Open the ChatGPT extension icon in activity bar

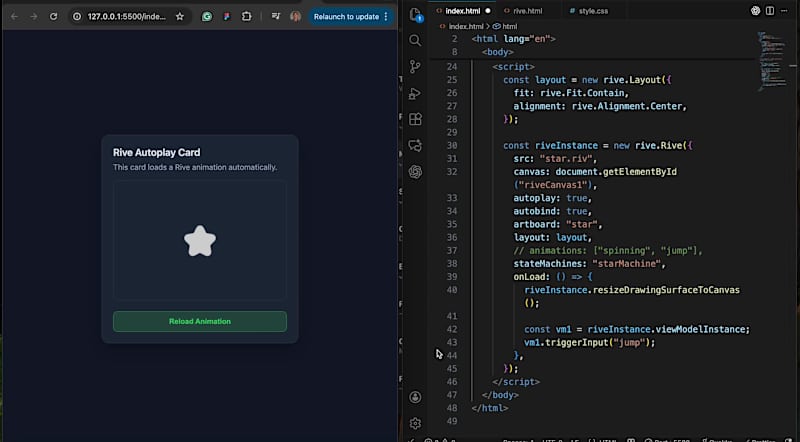pos(415,172)
